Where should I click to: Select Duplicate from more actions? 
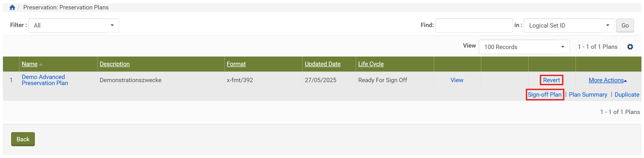pos(627,95)
